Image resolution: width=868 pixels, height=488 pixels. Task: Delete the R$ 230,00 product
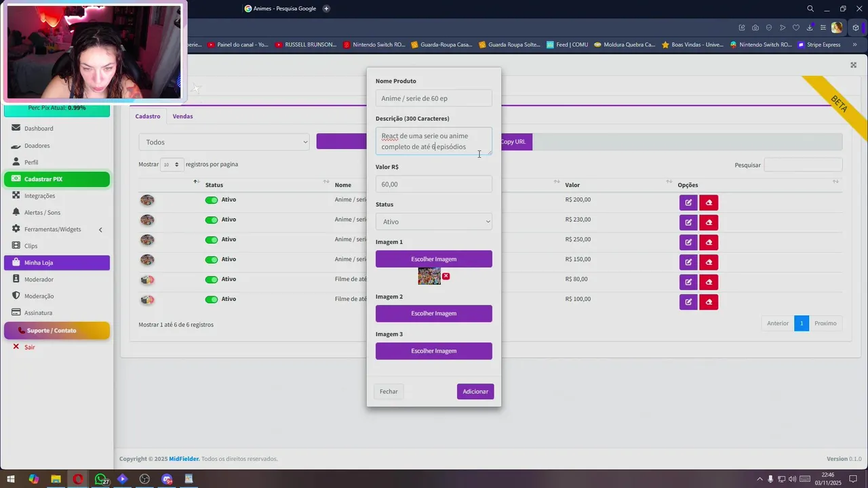pyautogui.click(x=709, y=222)
